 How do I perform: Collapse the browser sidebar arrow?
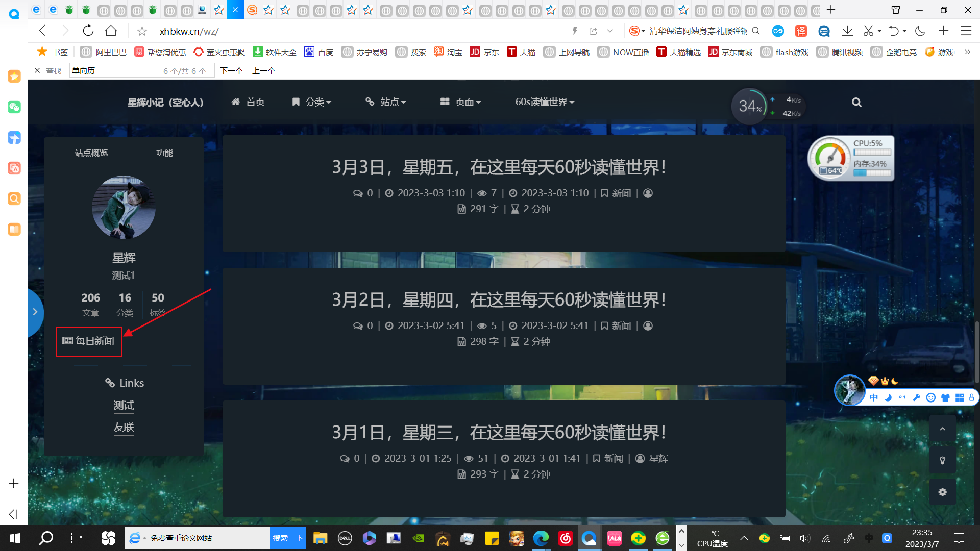[x=14, y=514]
